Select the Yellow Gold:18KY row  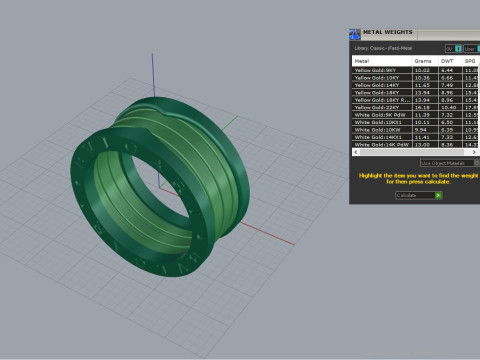click(416, 93)
